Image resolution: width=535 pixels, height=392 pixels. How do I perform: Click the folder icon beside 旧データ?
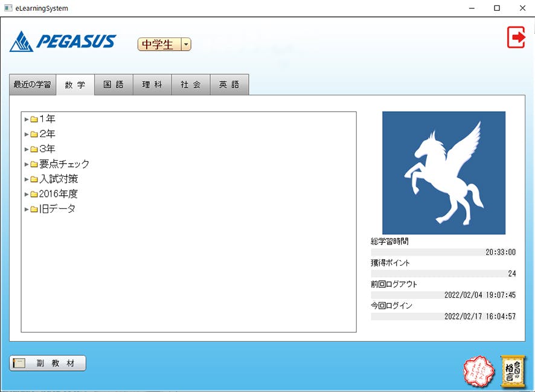coord(34,210)
